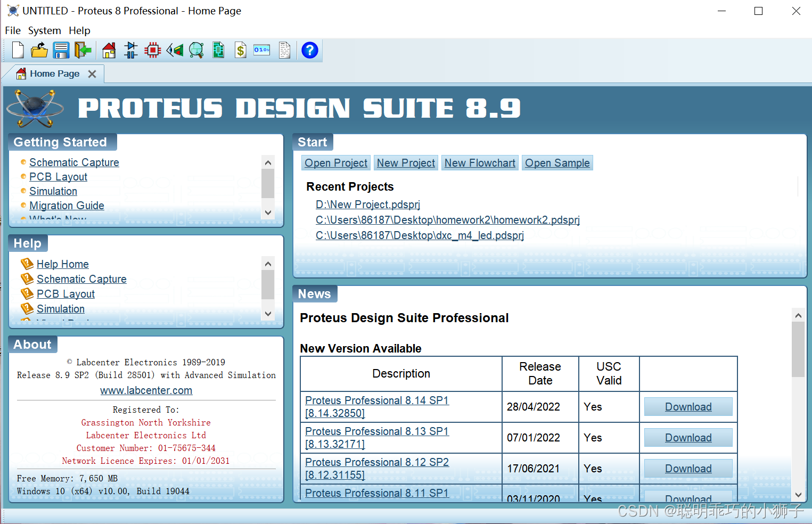
Task: Open PCB Layout with the red chip icon
Action: [x=153, y=51]
